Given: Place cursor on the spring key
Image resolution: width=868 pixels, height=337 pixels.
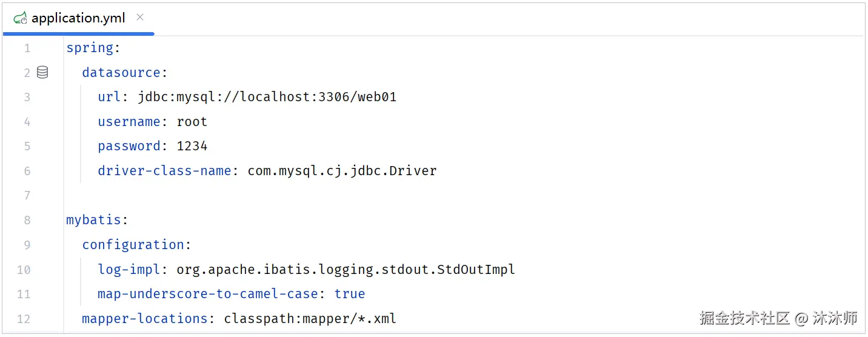Looking at the screenshot, I should [x=90, y=48].
